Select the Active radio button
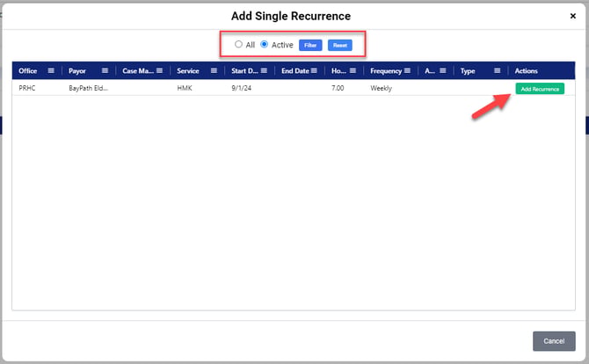This screenshot has width=589, height=364. click(265, 44)
